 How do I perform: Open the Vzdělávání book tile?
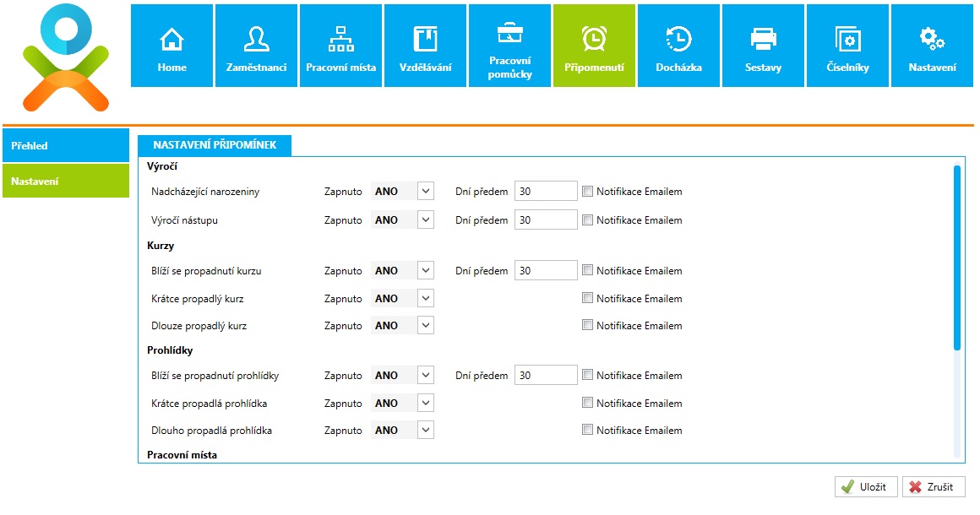(x=425, y=46)
